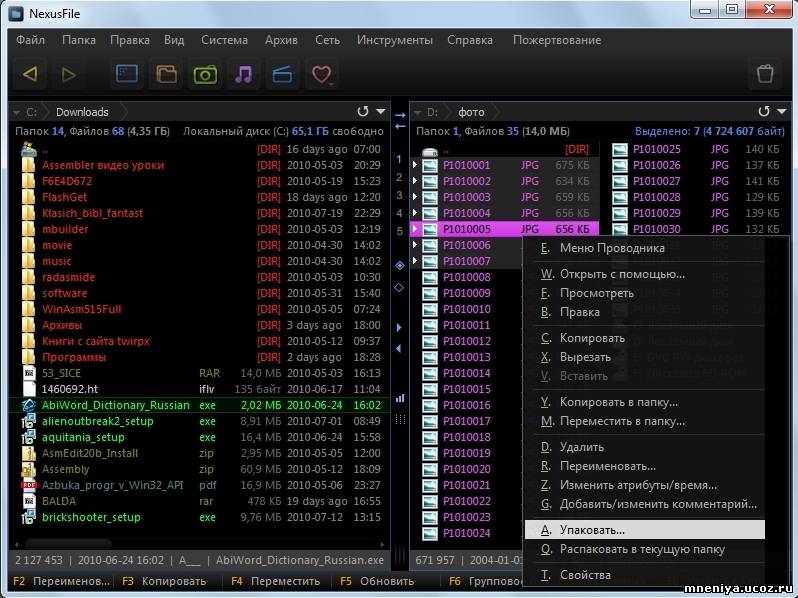This screenshot has height=598, width=798.
Task: Select center strip number 3
Action: 399,195
